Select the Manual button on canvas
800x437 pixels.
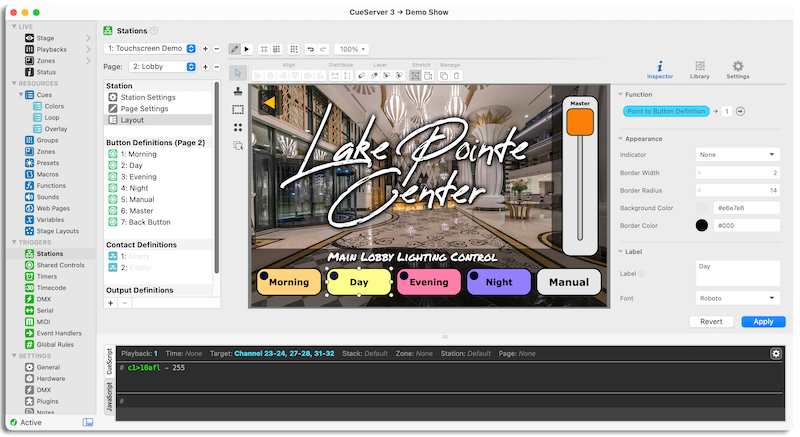click(569, 282)
